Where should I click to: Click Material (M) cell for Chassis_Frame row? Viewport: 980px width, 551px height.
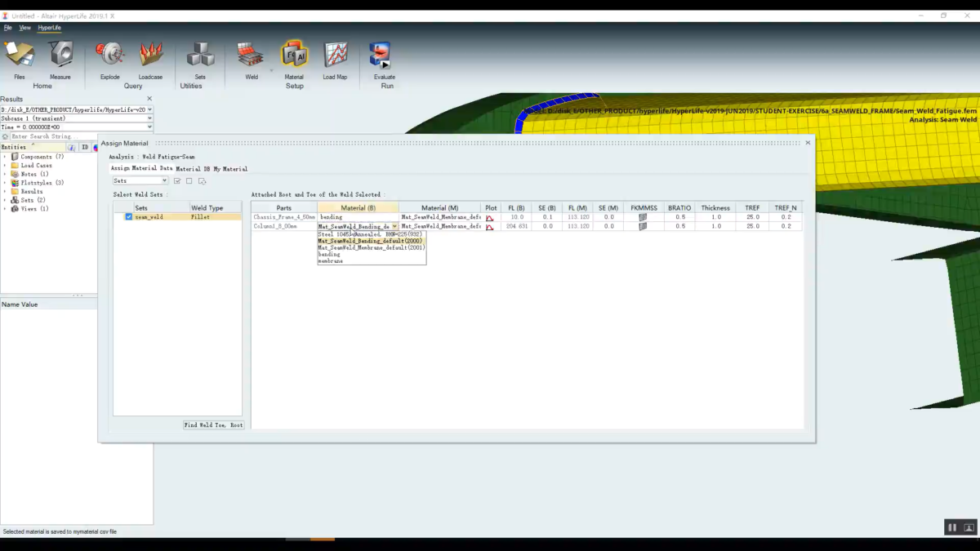[x=441, y=217]
